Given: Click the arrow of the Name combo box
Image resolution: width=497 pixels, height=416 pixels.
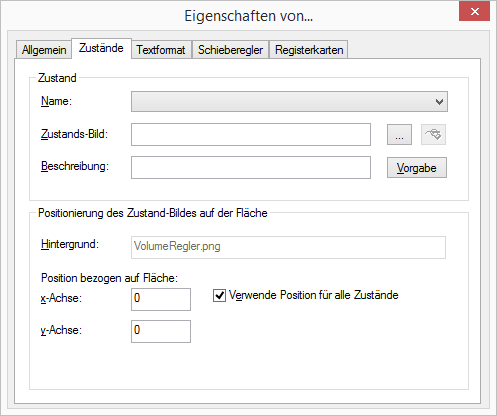Looking at the screenshot, I should pyautogui.click(x=439, y=102).
